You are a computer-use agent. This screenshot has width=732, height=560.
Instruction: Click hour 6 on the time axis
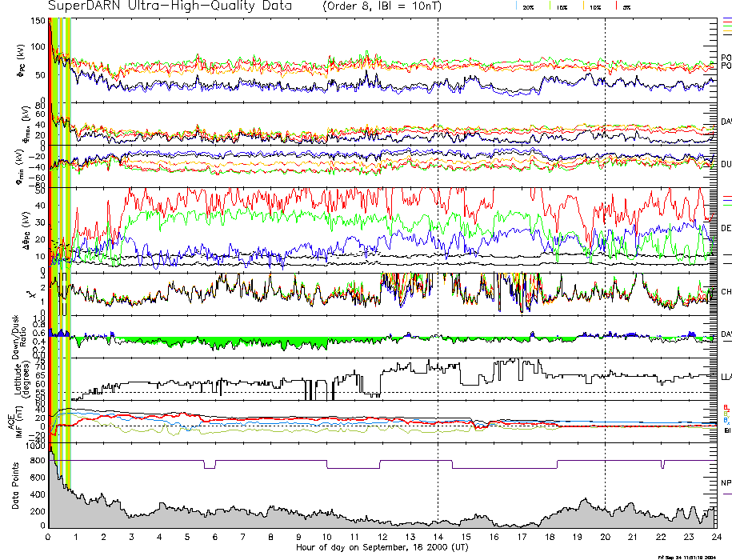[x=215, y=537]
